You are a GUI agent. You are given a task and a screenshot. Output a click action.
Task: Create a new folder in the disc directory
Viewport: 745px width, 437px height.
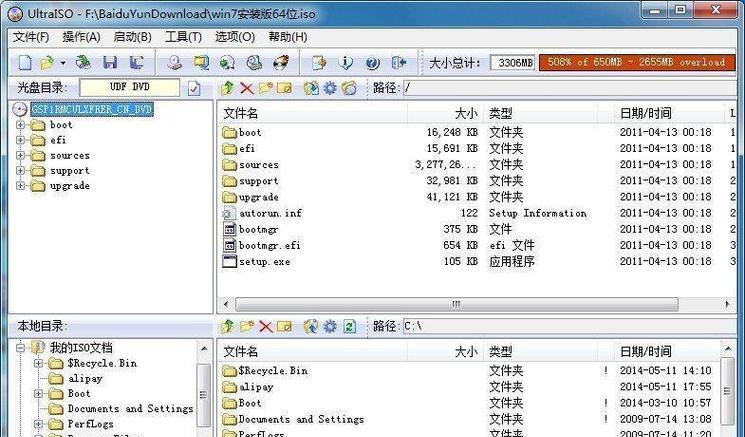click(265, 88)
